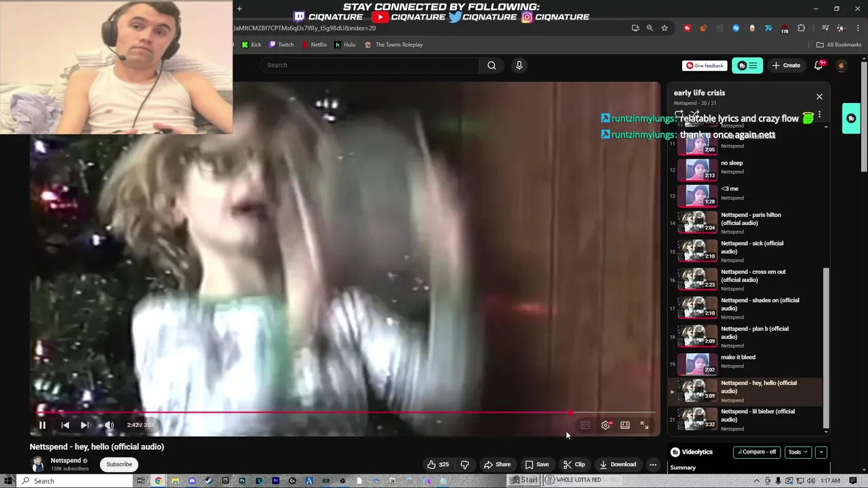
Task: Play 'no sleep' from playlist
Action: pos(746,168)
